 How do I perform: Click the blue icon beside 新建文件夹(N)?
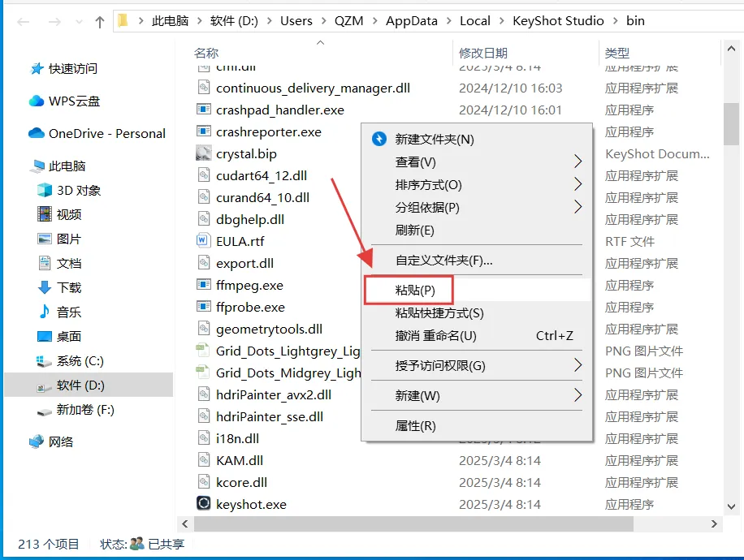coord(379,139)
